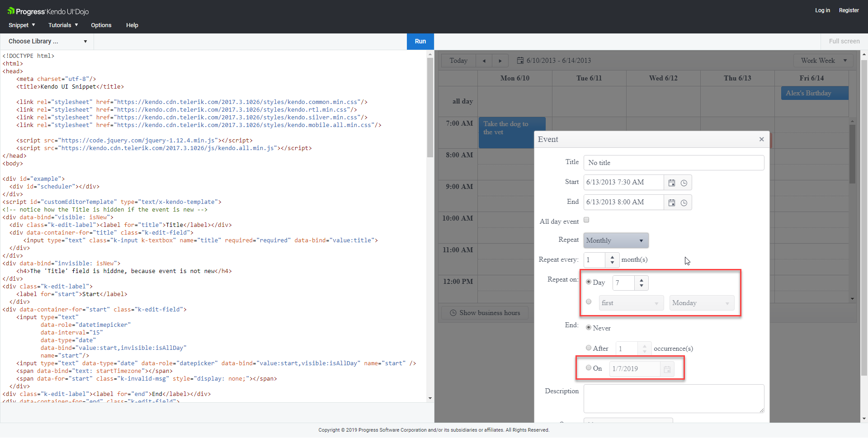Screen dimensions: 868x438
Task: Open the Snippet menu
Action: tap(22, 25)
